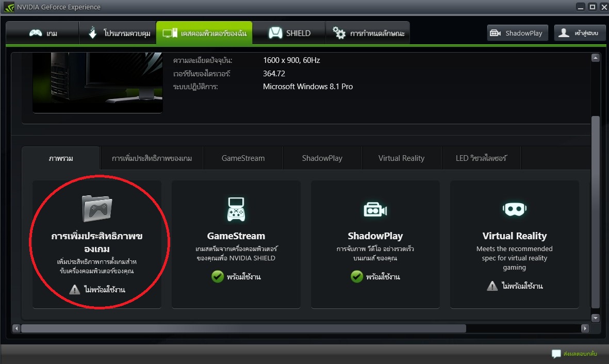Minimize the GeForce Experience window
This screenshot has height=364, width=609.
tap(581, 7)
